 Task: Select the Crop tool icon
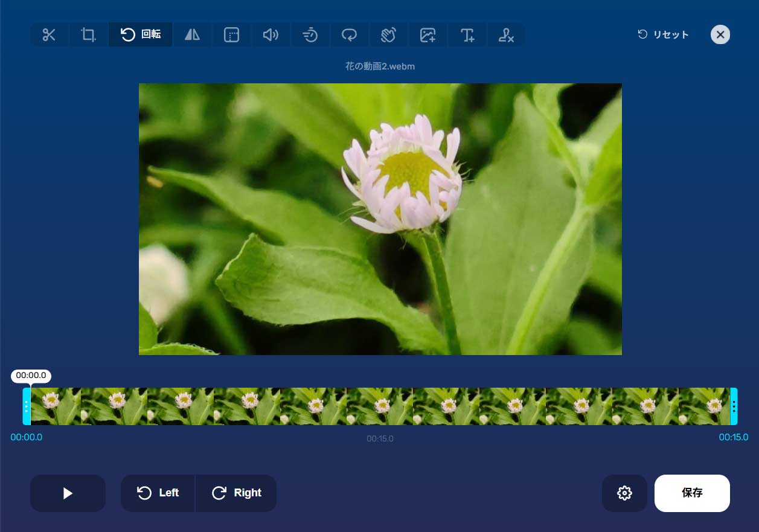(89, 35)
